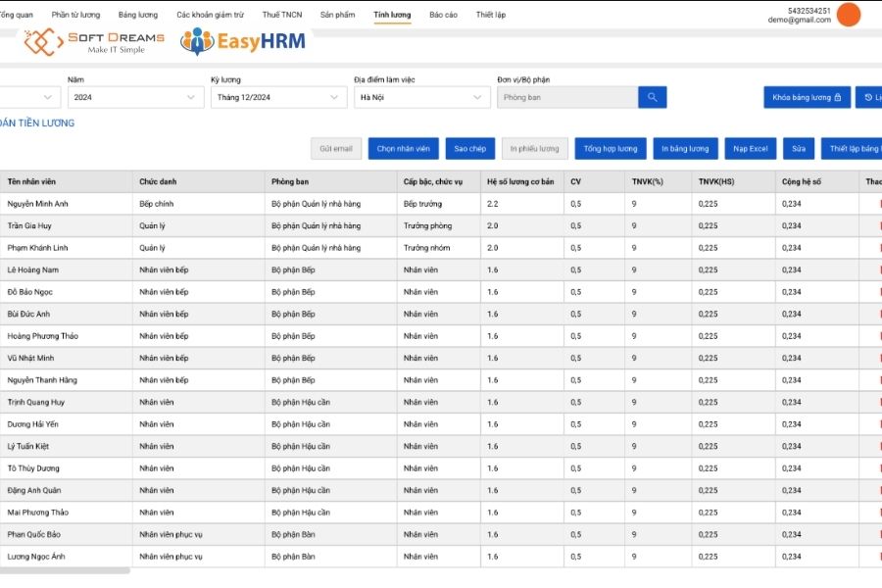
Task: Click the Soft Dreams logo
Action: coord(94,42)
